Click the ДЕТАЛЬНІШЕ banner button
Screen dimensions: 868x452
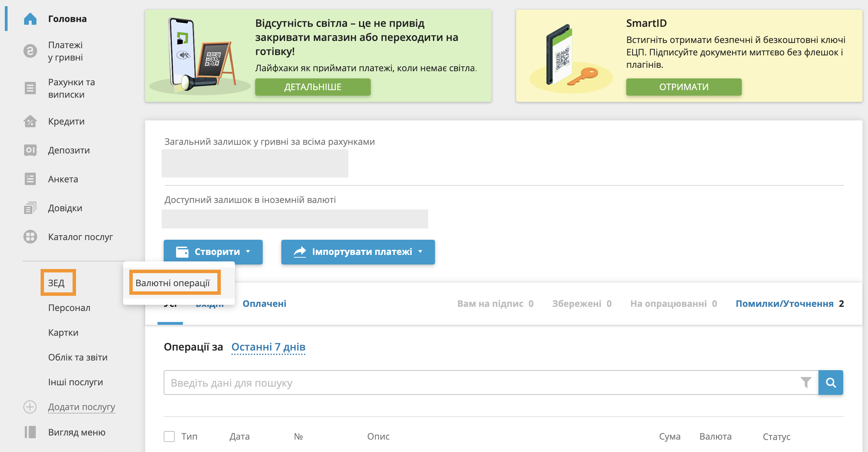(x=313, y=87)
